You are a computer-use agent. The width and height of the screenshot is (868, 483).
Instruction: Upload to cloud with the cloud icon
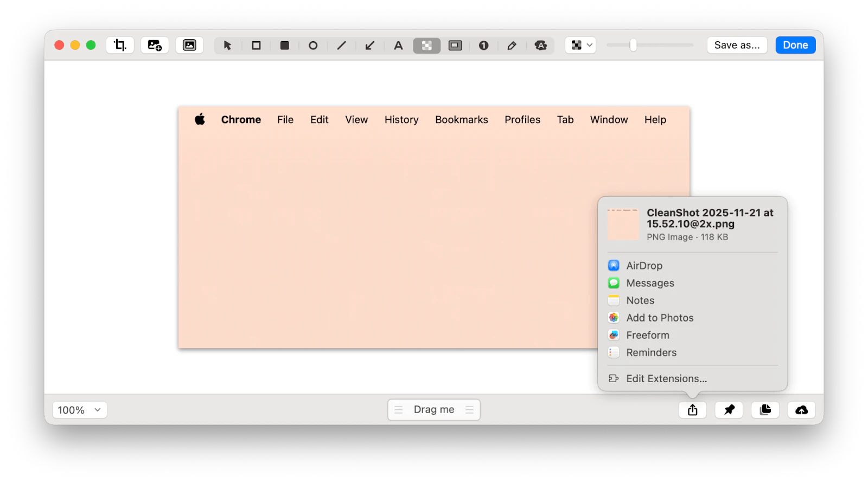pos(801,410)
